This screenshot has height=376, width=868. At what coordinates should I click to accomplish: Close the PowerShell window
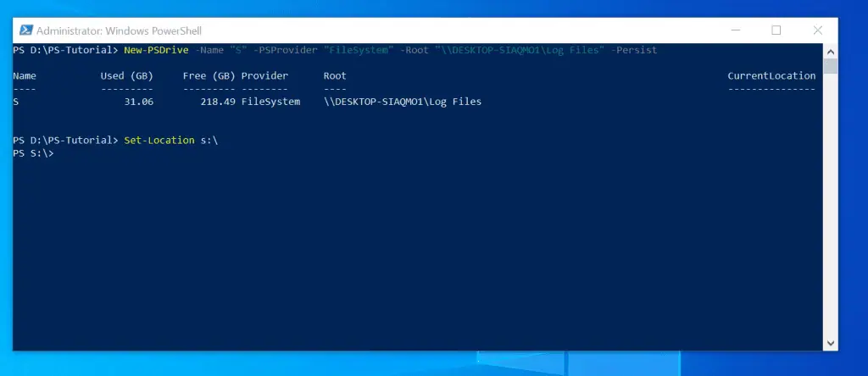point(817,30)
